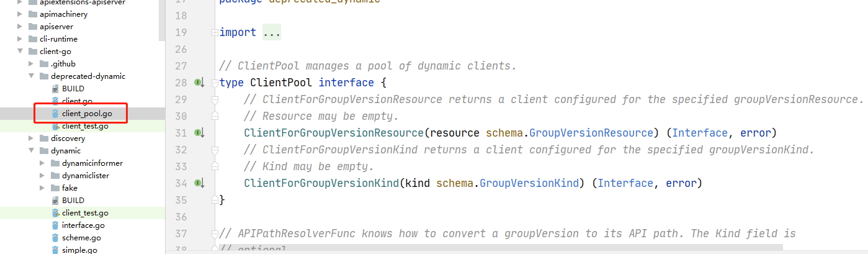868x254 pixels.
Task: Expand the dynamiclister folder arrow
Action: tap(42, 176)
